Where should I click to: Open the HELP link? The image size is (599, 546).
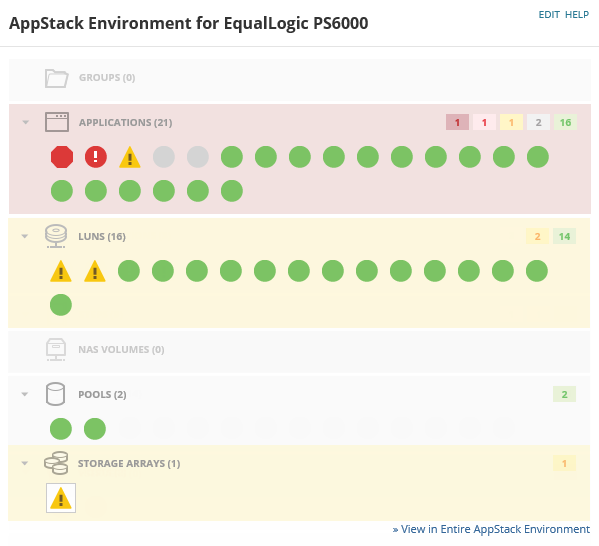577,15
